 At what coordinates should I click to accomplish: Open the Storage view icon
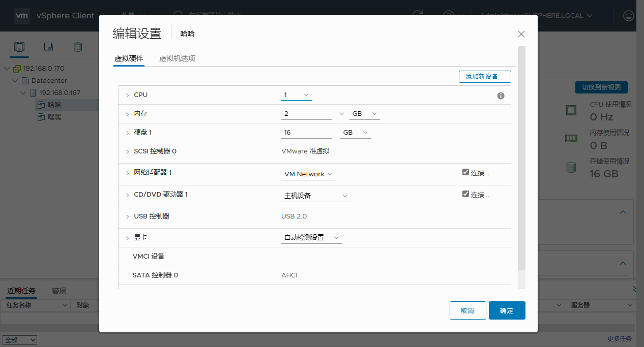pos(78,47)
